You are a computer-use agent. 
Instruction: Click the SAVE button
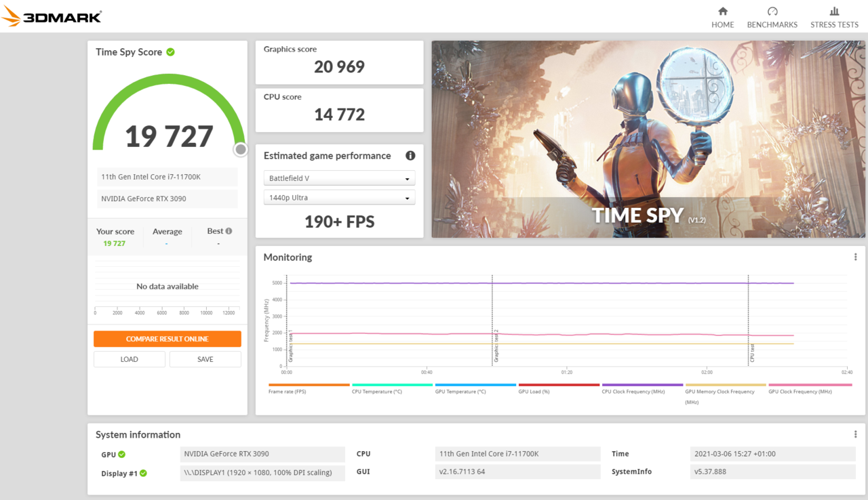[x=205, y=359]
